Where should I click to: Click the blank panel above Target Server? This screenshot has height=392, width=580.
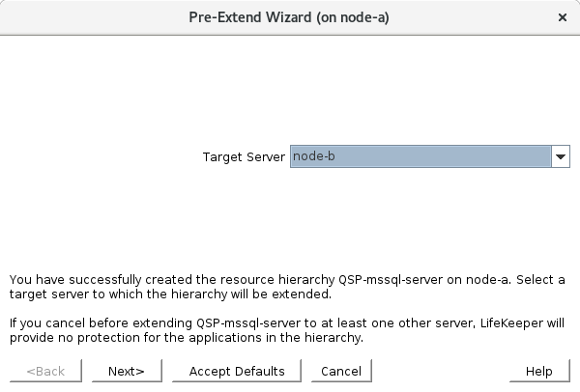click(290, 87)
